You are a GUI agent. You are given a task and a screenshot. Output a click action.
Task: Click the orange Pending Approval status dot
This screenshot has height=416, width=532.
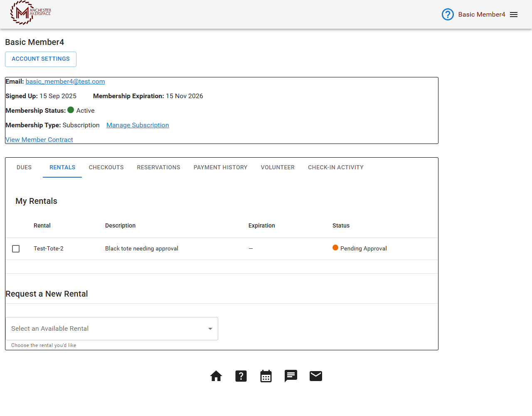coord(335,248)
